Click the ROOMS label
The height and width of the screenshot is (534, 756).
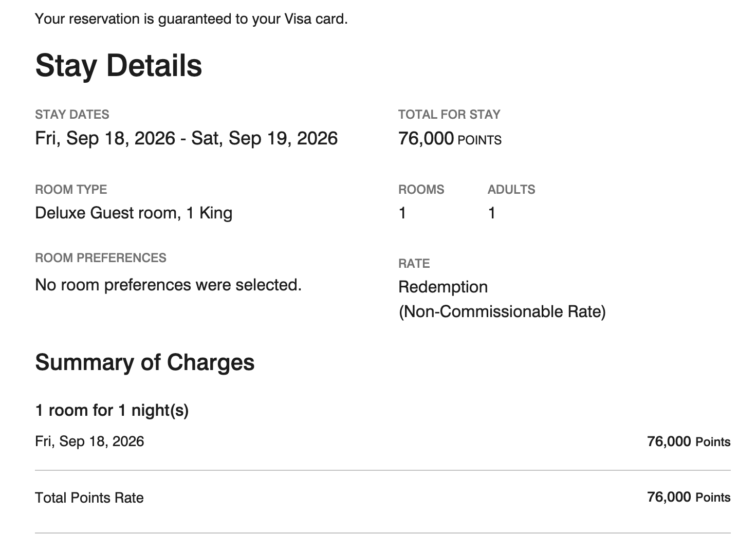(421, 189)
